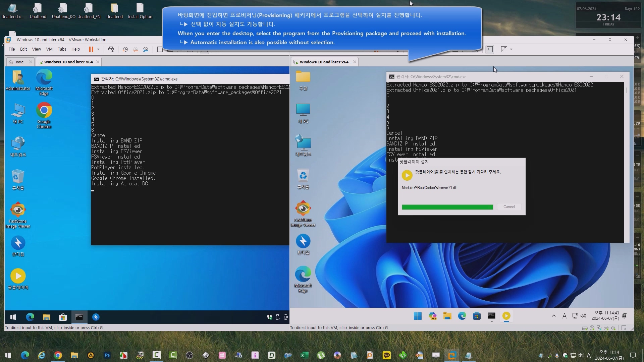The image size is (644, 362).
Task: Open the Tabs menu in VMware
Action: coord(62,49)
